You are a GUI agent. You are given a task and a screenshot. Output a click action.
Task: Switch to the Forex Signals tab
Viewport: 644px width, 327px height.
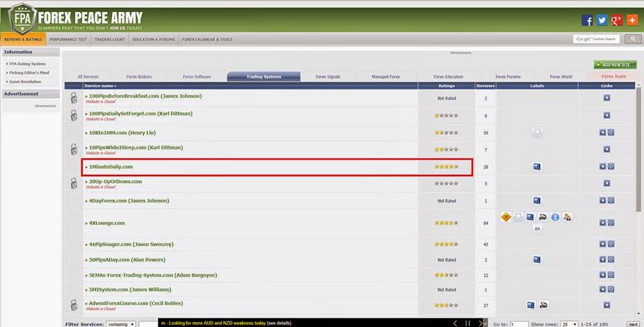point(328,76)
